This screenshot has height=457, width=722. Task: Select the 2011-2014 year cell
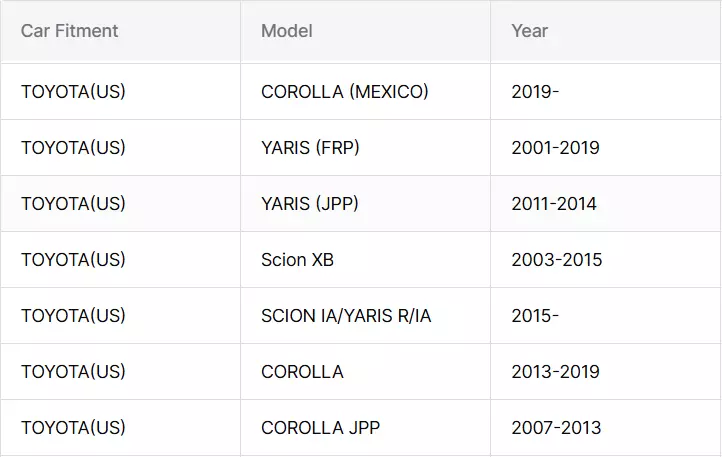pyautogui.click(x=554, y=204)
